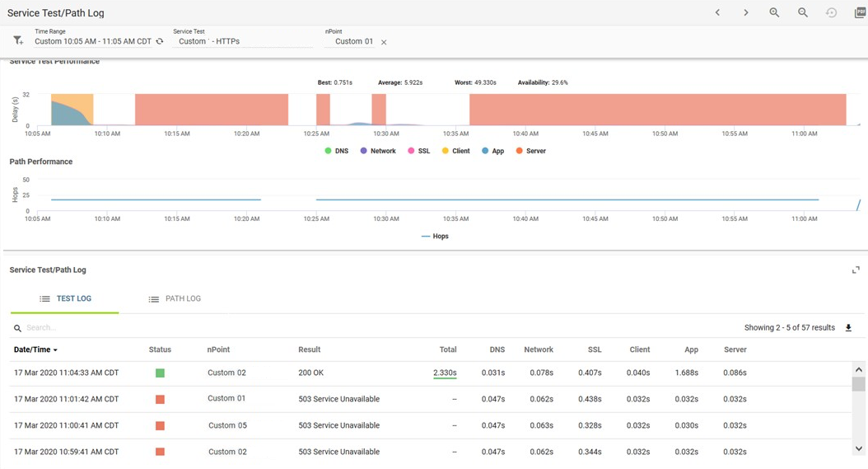Click red status of 11:00:41 row

[160, 426]
